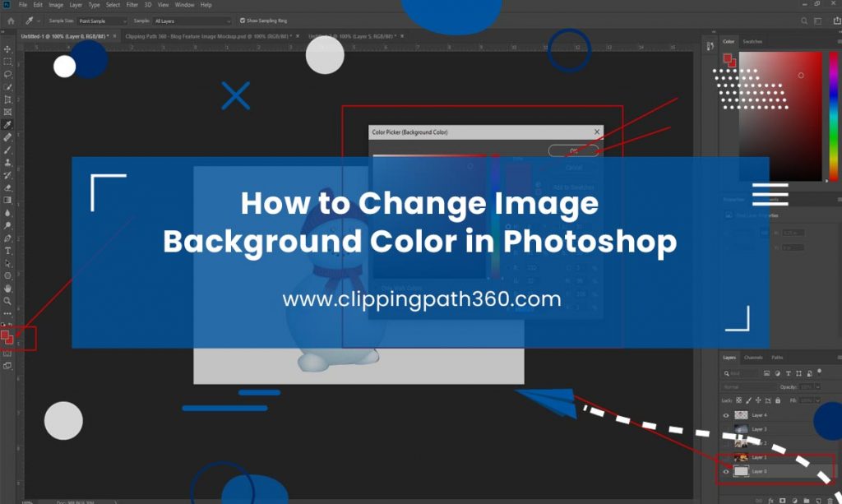Select the Gradient tool

pos(7,201)
